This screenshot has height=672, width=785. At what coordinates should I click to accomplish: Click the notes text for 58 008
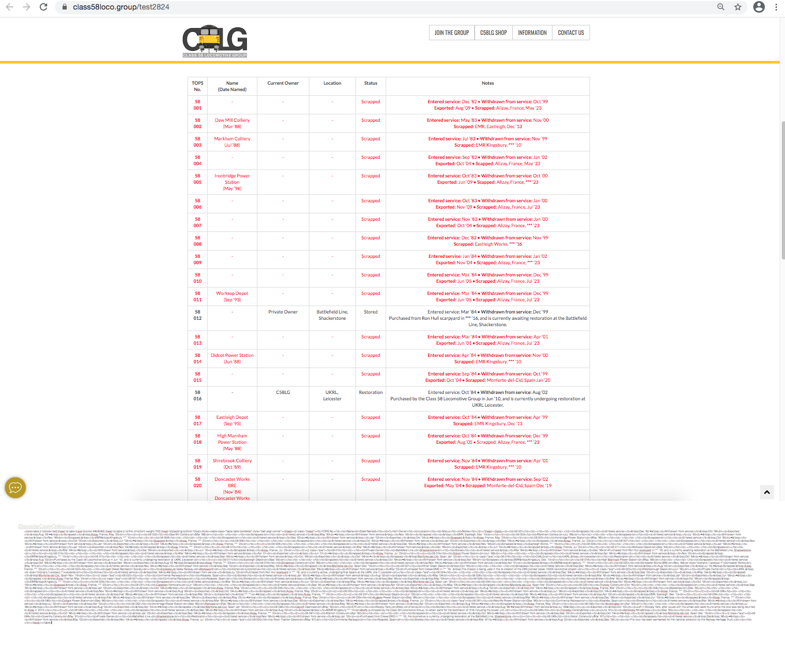tap(488, 241)
